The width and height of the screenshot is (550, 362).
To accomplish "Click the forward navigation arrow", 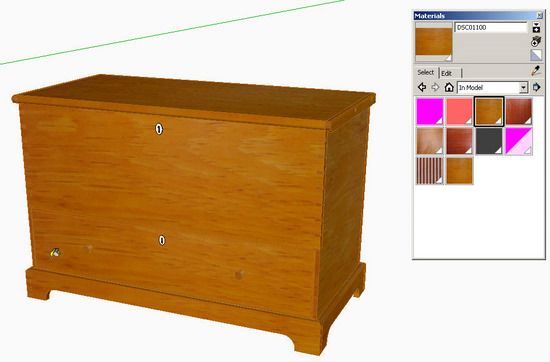I will 435,87.
